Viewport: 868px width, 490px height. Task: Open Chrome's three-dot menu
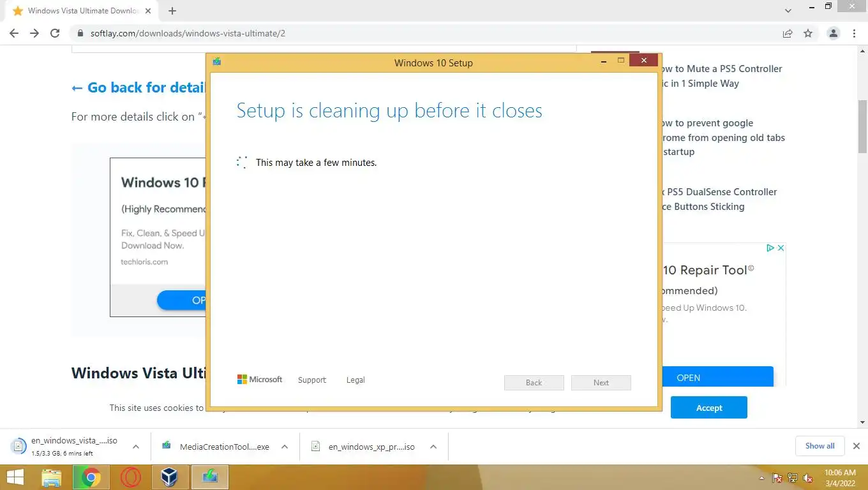pyautogui.click(x=854, y=33)
